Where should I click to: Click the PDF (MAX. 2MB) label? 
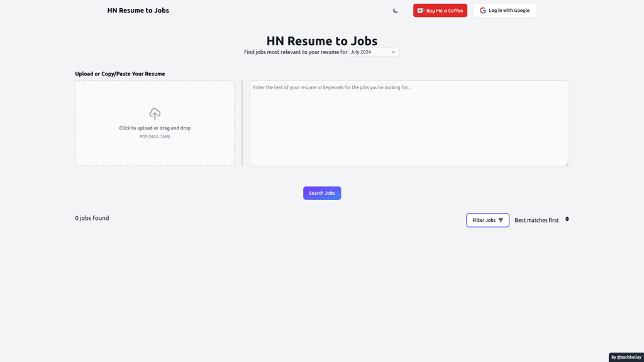[155, 136]
